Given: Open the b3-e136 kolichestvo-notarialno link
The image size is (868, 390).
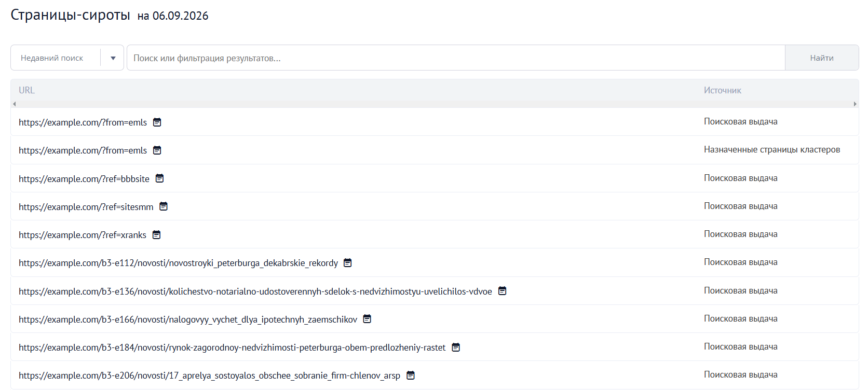Looking at the screenshot, I should point(255,291).
